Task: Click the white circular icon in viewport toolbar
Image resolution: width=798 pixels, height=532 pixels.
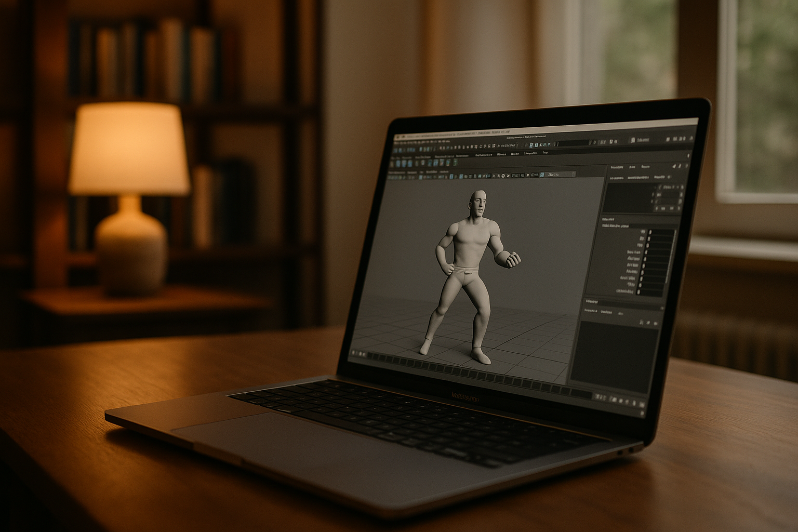Action: click(503, 176)
